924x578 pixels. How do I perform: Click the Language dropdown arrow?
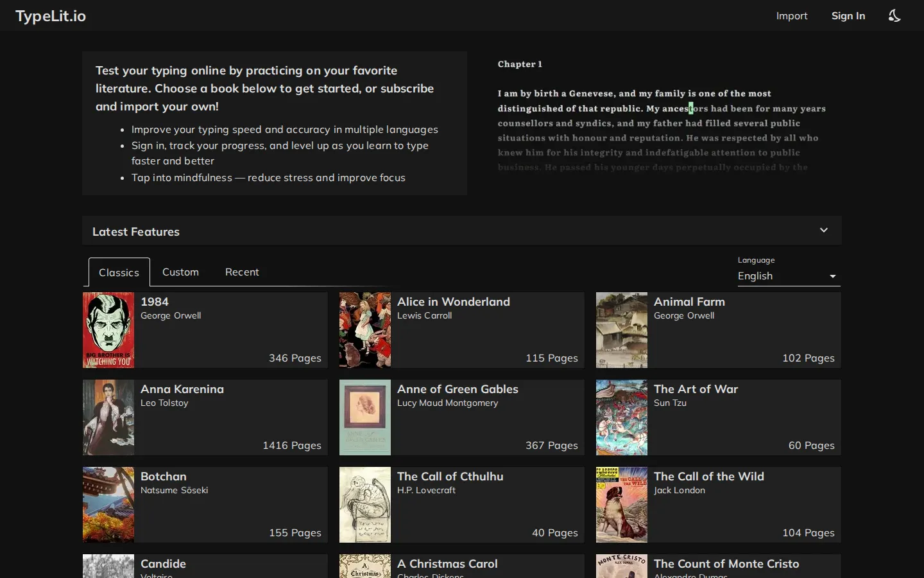click(832, 277)
